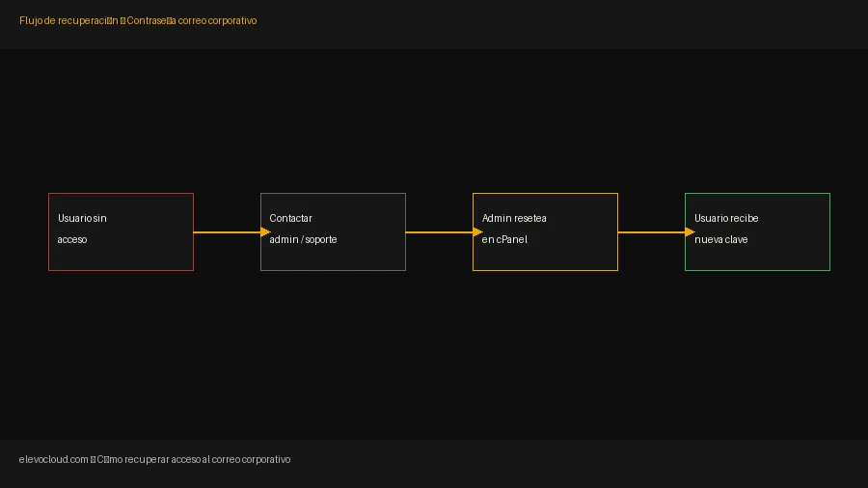The width and height of the screenshot is (868, 488).
Task: Click the footer 'elevocloud.com' text
Action: tap(53, 459)
